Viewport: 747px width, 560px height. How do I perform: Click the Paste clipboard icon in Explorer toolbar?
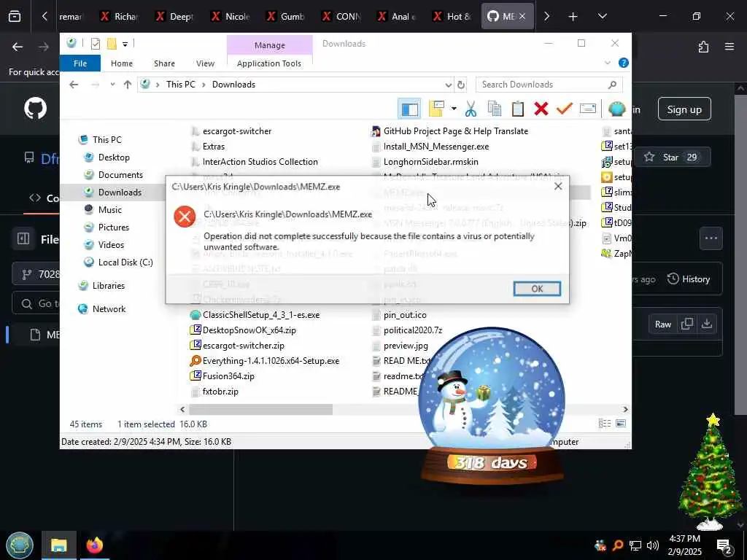pos(517,109)
